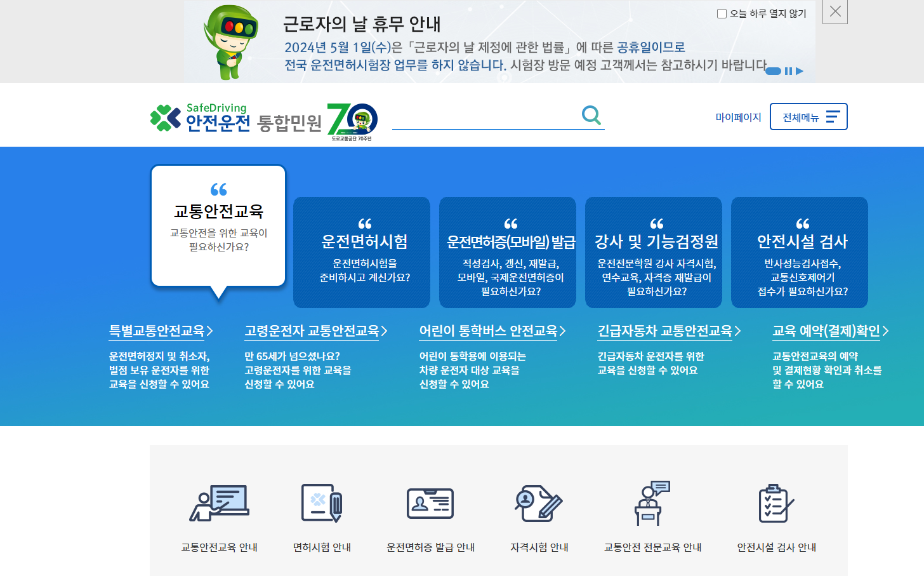Select the 교통안전교육 안내 icon
This screenshot has width=924, height=576.
(x=219, y=502)
